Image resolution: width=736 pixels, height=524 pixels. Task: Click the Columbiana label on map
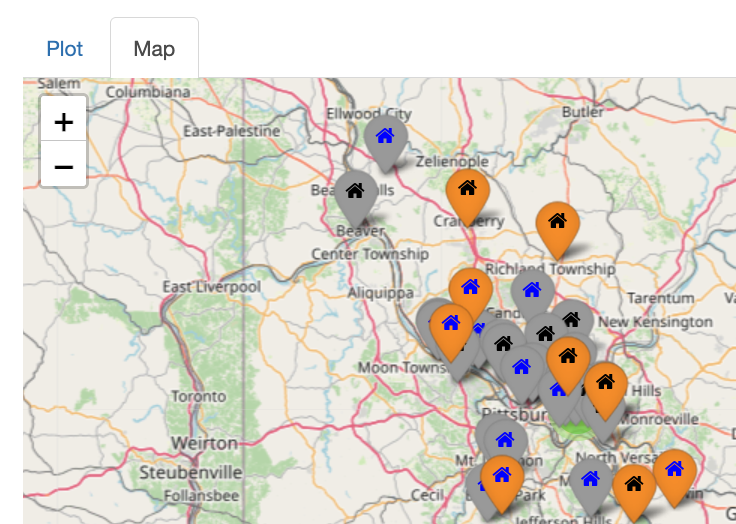[148, 92]
